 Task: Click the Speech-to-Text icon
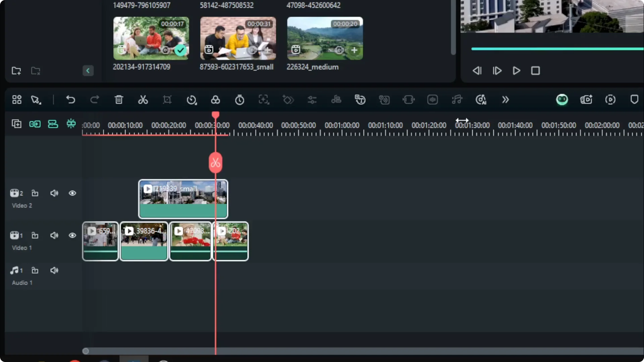click(360, 100)
